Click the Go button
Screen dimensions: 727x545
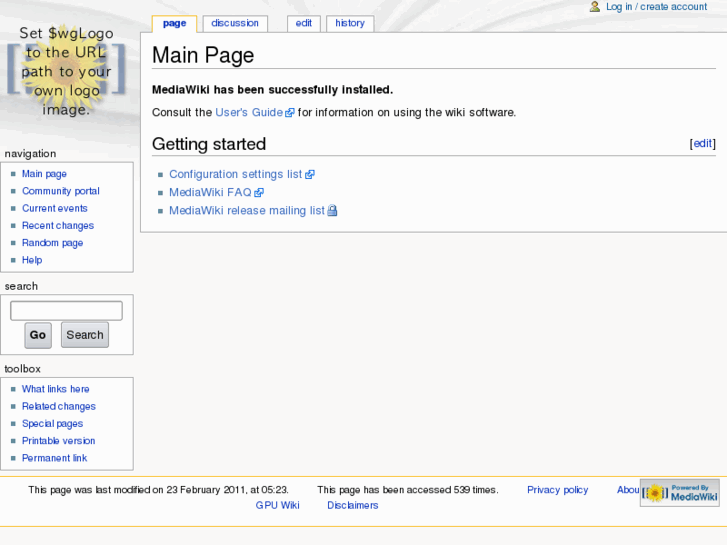pos(38,335)
